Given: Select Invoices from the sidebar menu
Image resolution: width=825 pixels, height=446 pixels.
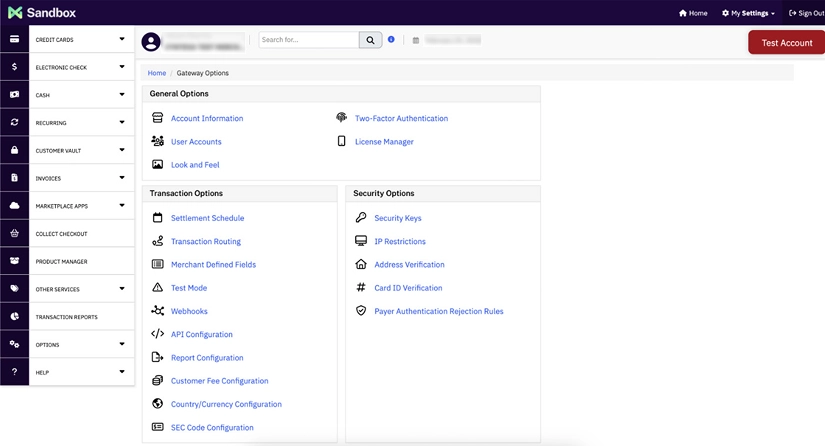Looking at the screenshot, I should (x=48, y=179).
